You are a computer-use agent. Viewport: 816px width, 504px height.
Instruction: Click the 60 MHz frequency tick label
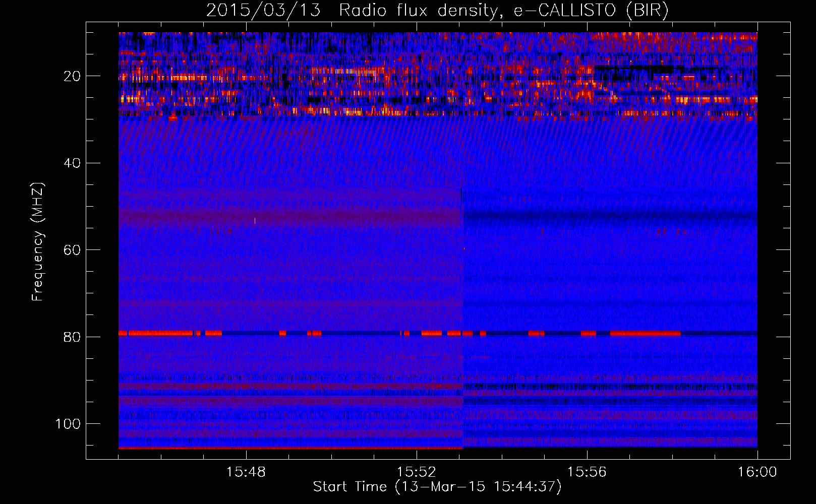click(72, 250)
